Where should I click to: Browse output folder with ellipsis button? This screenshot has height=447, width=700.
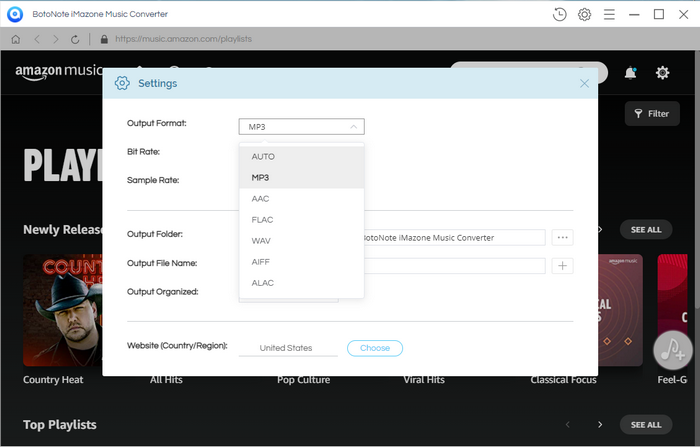click(x=562, y=238)
